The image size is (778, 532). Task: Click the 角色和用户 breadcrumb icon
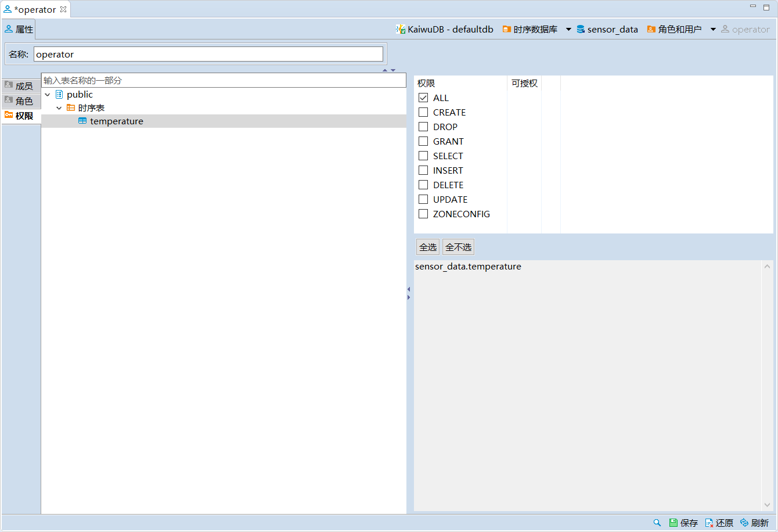[651, 29]
